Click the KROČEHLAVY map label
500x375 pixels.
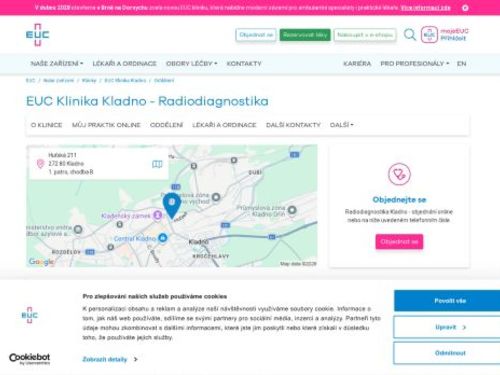click(211, 256)
